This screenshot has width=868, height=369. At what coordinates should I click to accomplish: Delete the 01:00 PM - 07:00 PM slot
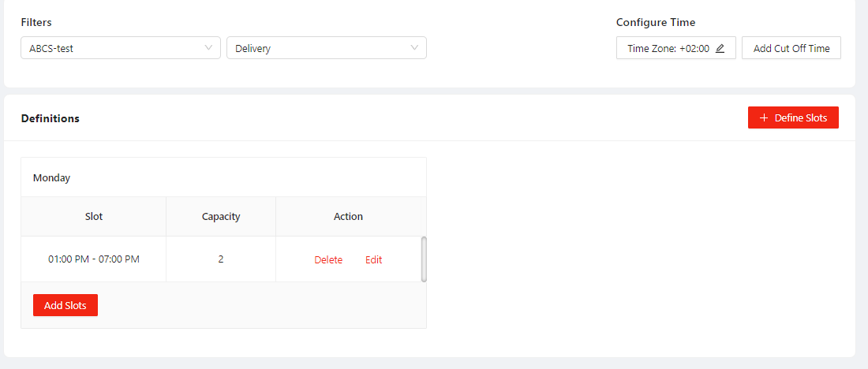click(328, 259)
